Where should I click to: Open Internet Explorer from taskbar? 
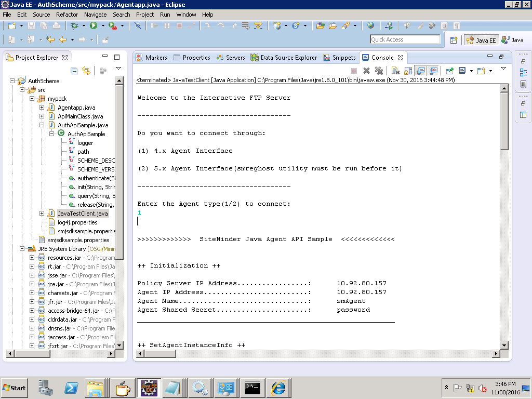(278, 388)
